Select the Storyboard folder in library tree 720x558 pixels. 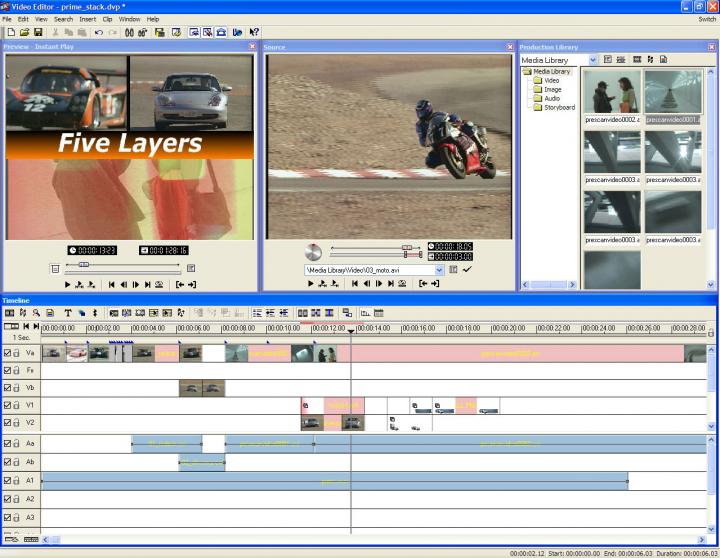pos(558,107)
